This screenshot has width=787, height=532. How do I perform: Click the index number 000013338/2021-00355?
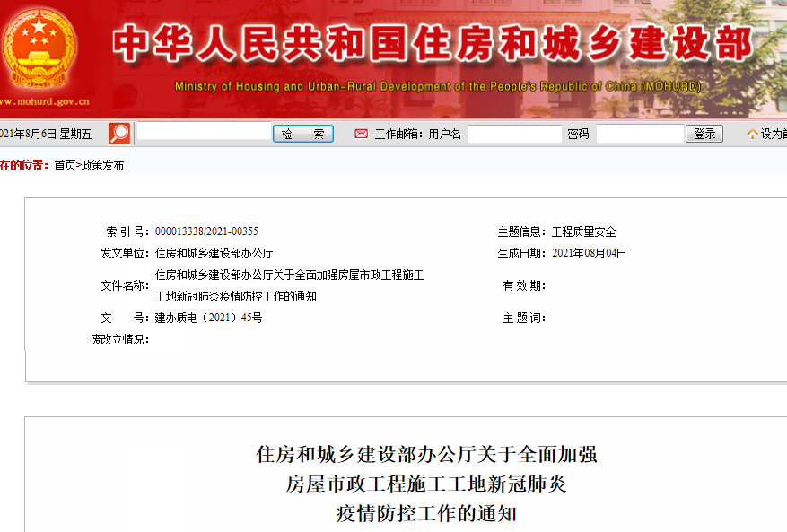click(x=206, y=231)
